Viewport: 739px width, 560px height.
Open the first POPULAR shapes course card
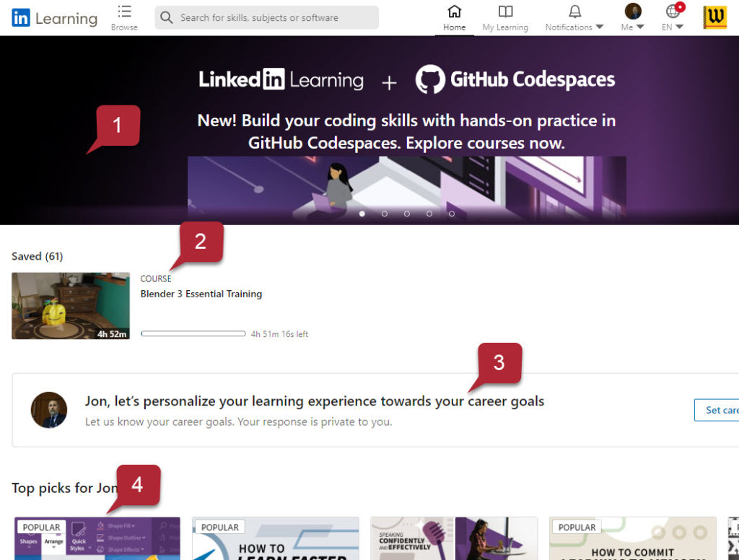pos(97,538)
